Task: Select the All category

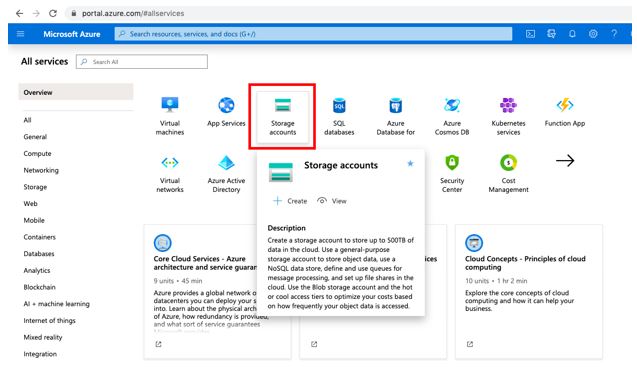Action: tap(27, 120)
